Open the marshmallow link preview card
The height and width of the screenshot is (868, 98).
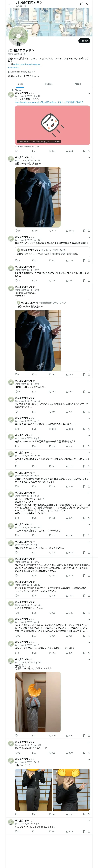pos(52,125)
